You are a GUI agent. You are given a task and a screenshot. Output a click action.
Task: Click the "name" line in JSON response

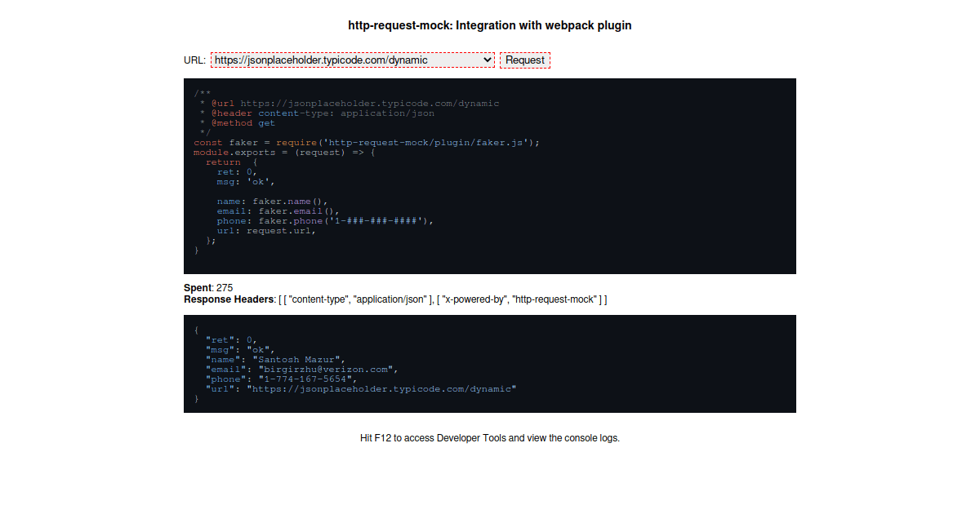276,360
